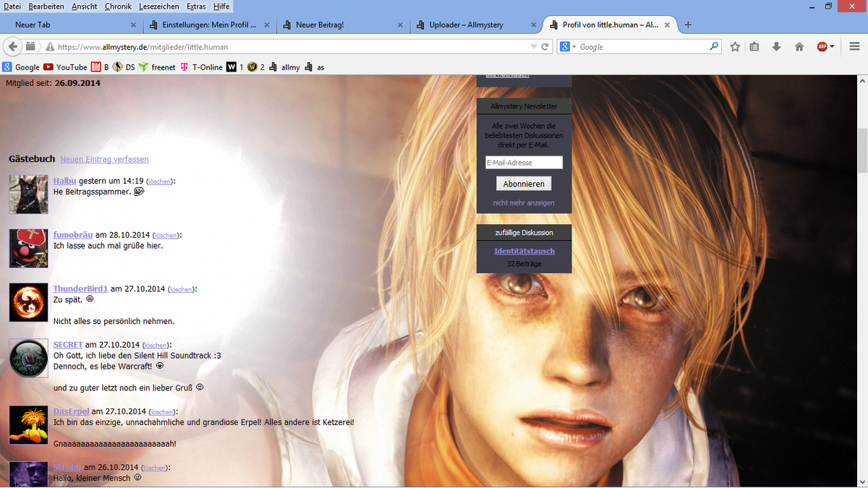
Task: Click the Abonnieren newsletter button
Action: pyautogui.click(x=524, y=184)
